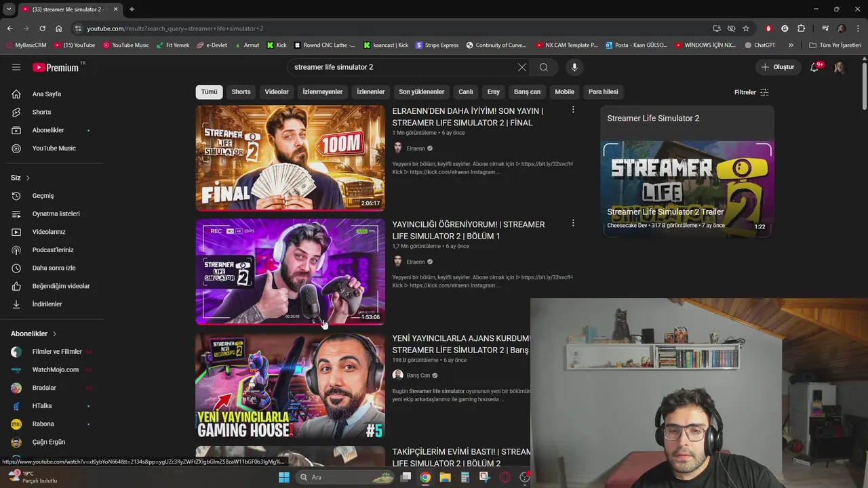Reload the page with the browser refresh button
Viewport: 868px width, 488px height.
(42, 28)
